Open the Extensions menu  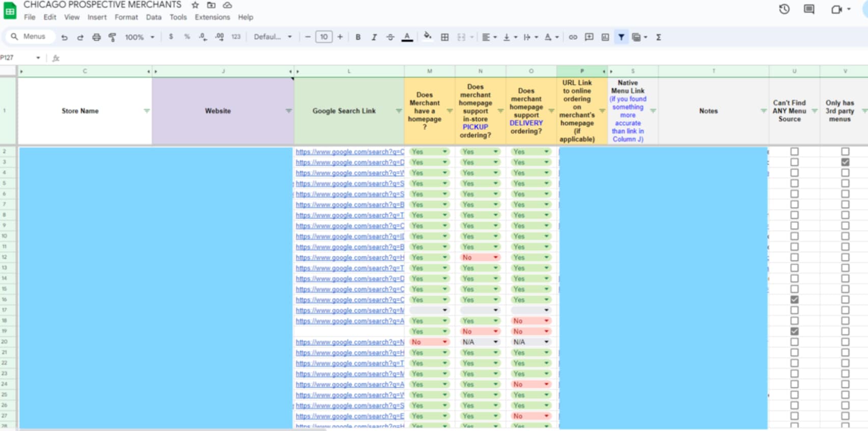point(212,17)
